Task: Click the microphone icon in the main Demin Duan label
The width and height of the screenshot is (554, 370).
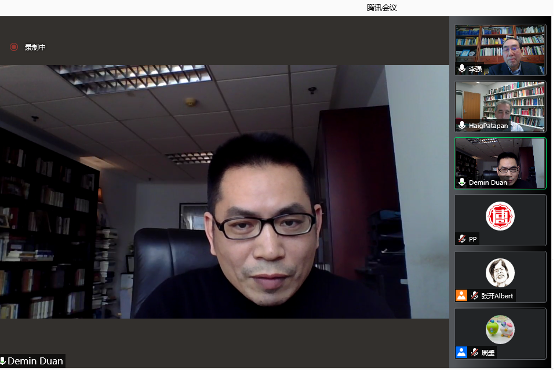Action: click(x=3, y=361)
